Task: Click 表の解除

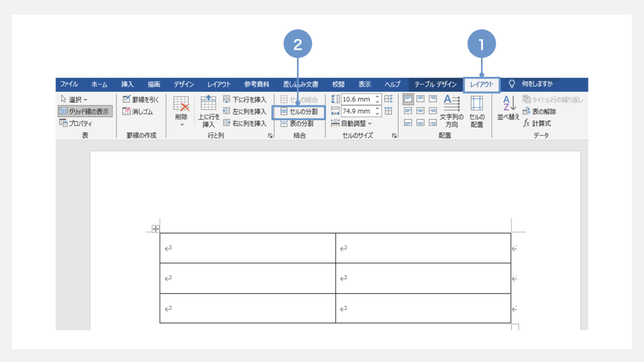Action: 539,112
